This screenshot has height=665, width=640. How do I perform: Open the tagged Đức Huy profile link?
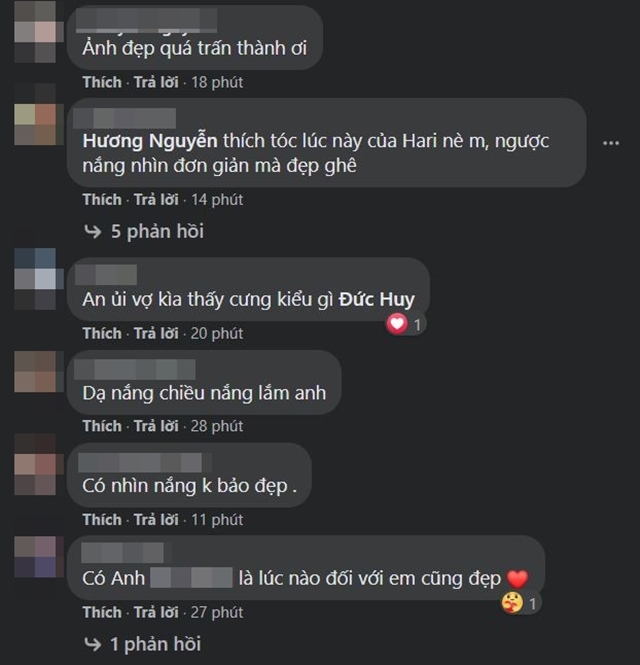click(377, 299)
